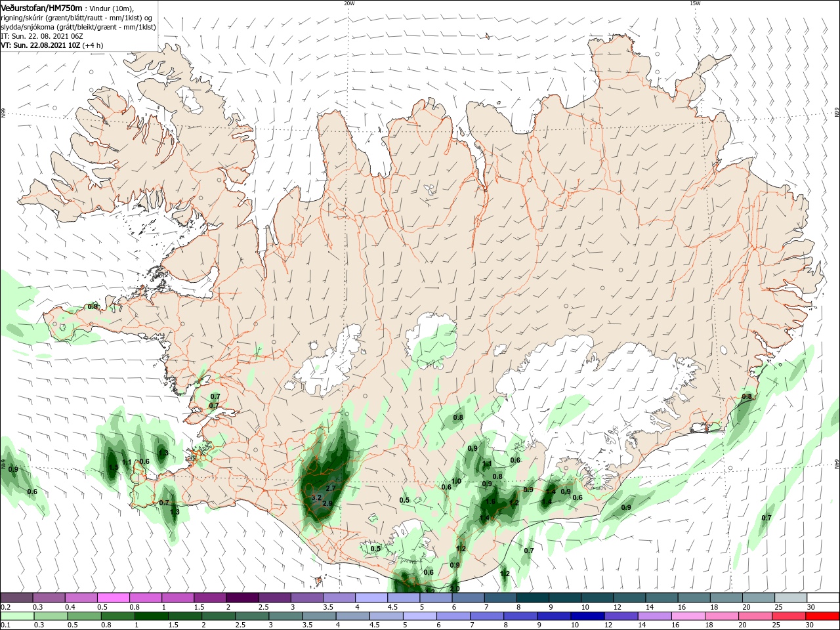The width and height of the screenshot is (840, 630).
Task: Click the 3.2 precipitation value on the map
Action: [316, 498]
